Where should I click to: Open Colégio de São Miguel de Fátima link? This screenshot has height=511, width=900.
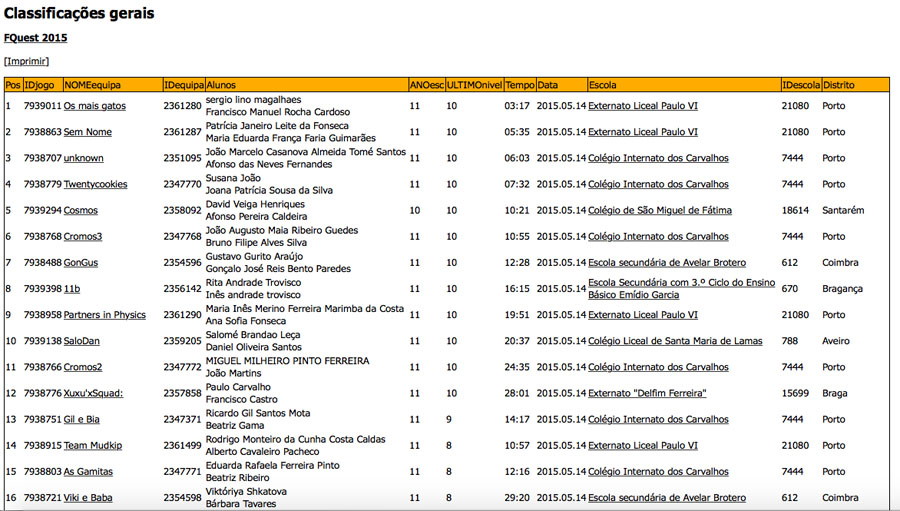click(x=660, y=210)
